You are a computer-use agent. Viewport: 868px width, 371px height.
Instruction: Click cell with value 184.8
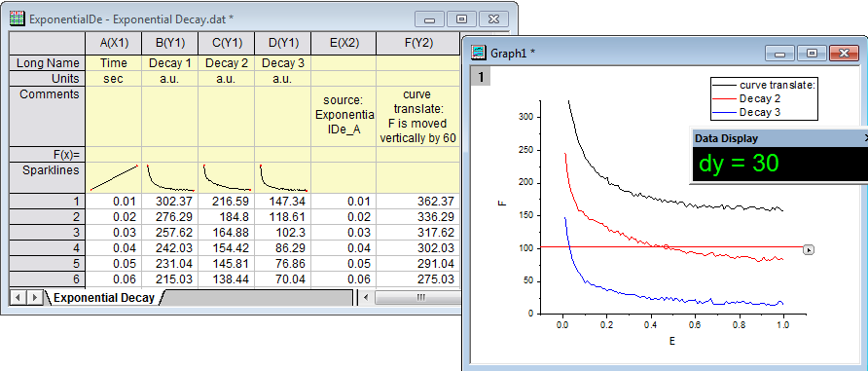[227, 216]
